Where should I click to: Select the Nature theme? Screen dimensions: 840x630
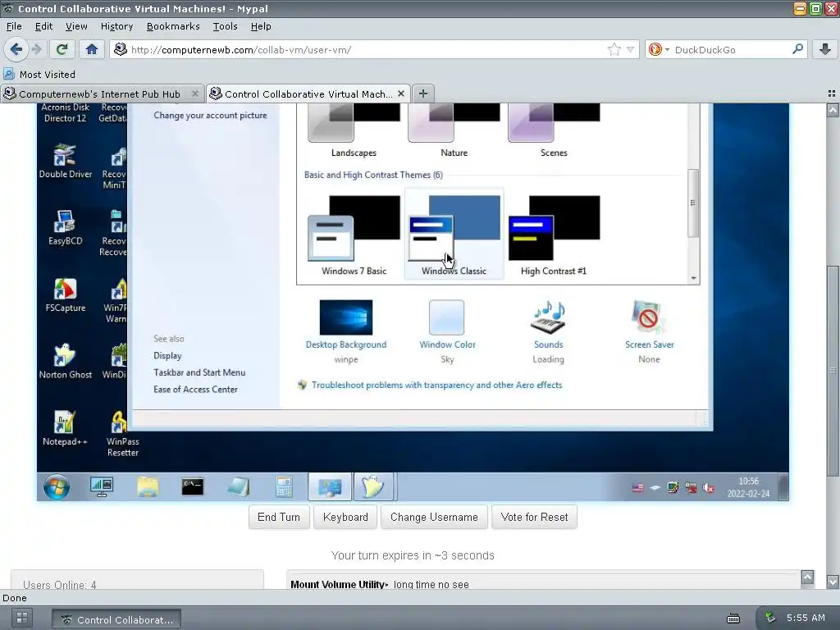click(454, 131)
